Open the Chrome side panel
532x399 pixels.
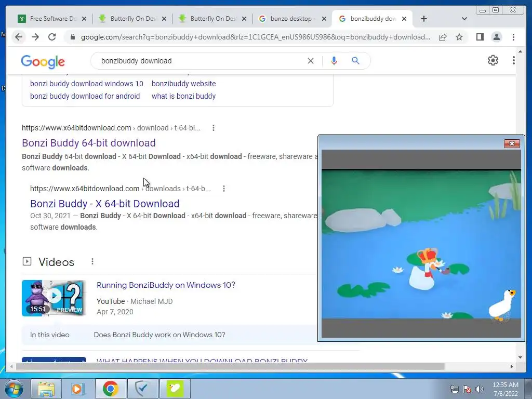coord(480,37)
